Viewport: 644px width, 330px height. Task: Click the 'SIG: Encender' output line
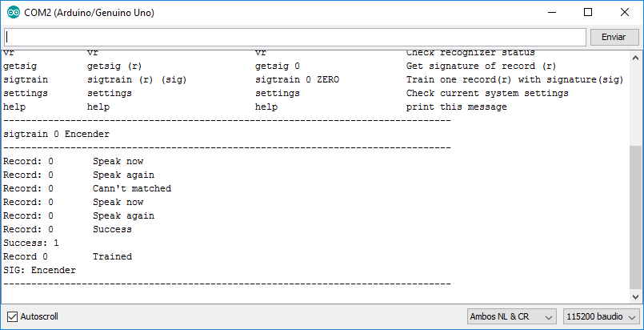coord(39,270)
